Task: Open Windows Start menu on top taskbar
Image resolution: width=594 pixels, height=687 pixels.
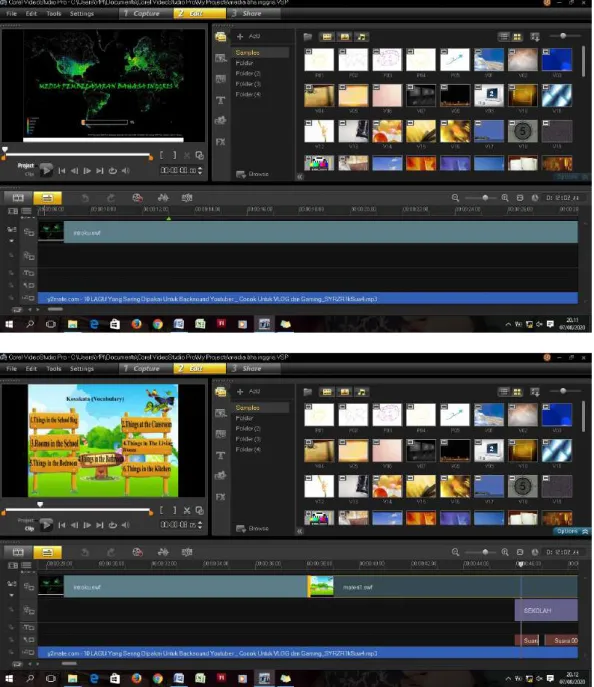Action: pos(9,325)
